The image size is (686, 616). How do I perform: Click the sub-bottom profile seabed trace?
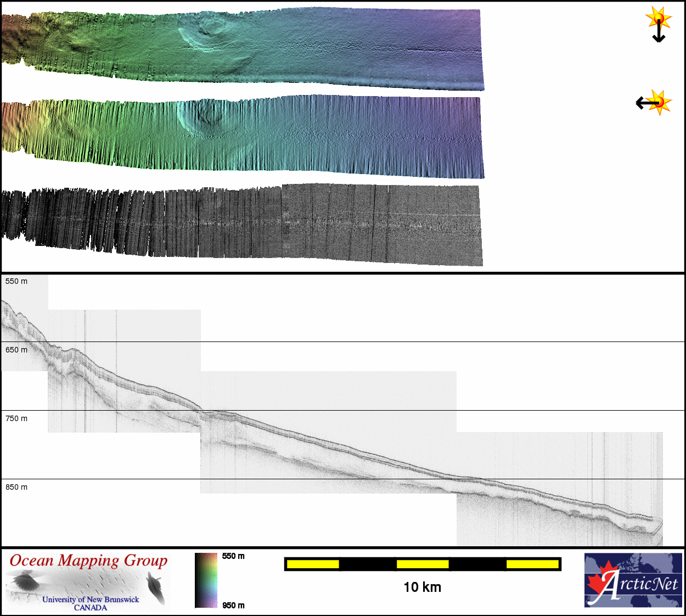(x=329, y=444)
